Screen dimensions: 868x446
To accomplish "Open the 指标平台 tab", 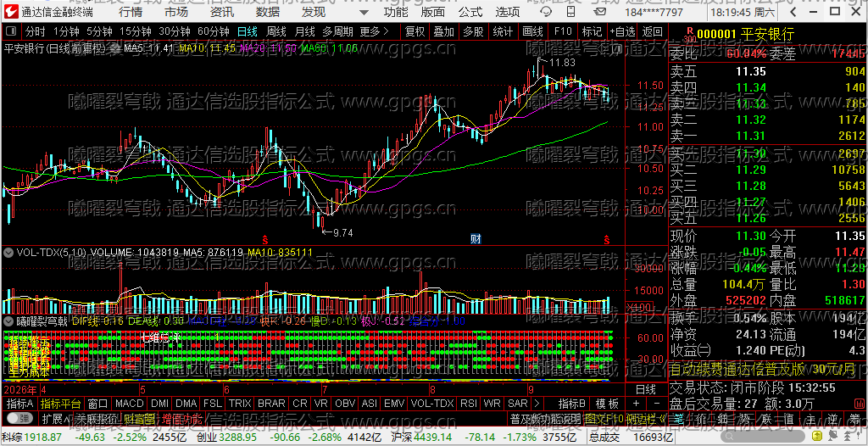I will pyautogui.click(x=60, y=404).
